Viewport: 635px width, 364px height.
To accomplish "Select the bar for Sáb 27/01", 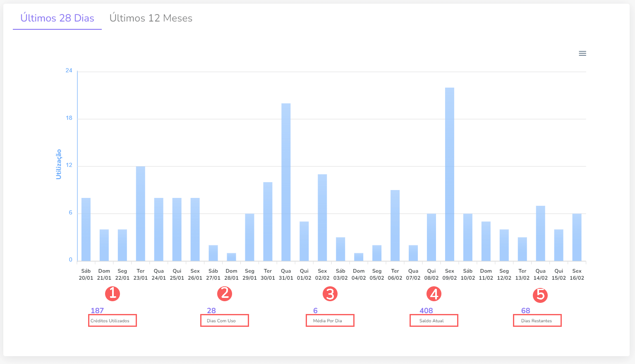I will point(213,253).
